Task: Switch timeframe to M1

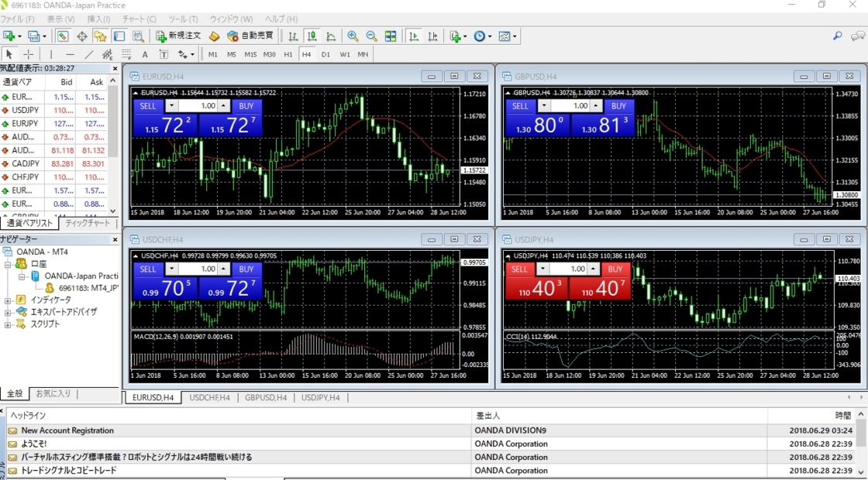Action: 213,54
